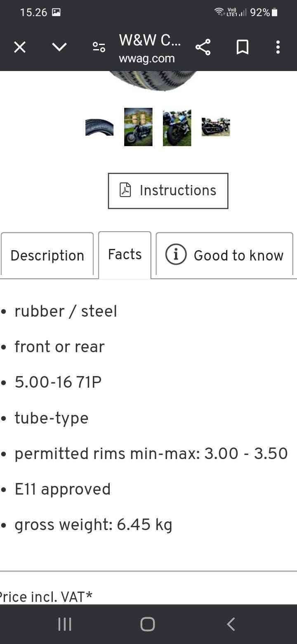View the last side-view motorcycle thumbnail

(x=216, y=127)
